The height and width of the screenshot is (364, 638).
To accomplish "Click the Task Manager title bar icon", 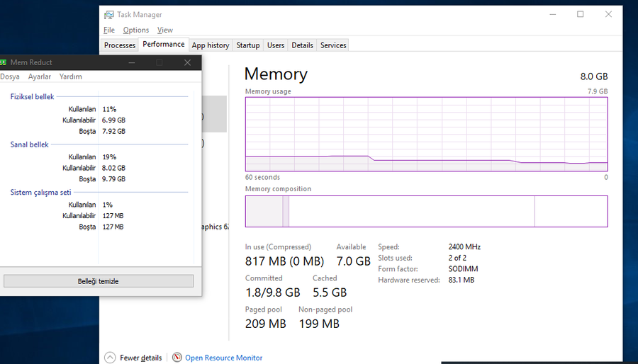I will (x=108, y=14).
